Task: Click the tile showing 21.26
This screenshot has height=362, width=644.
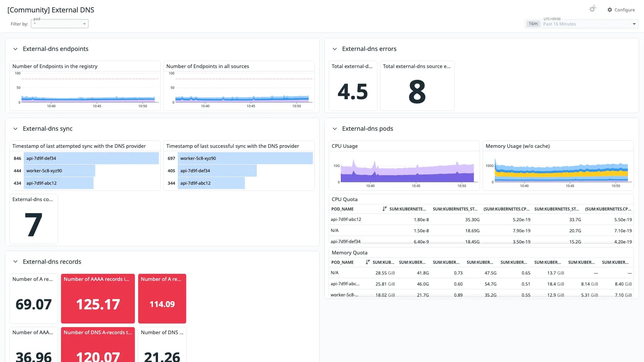Action: point(162,345)
